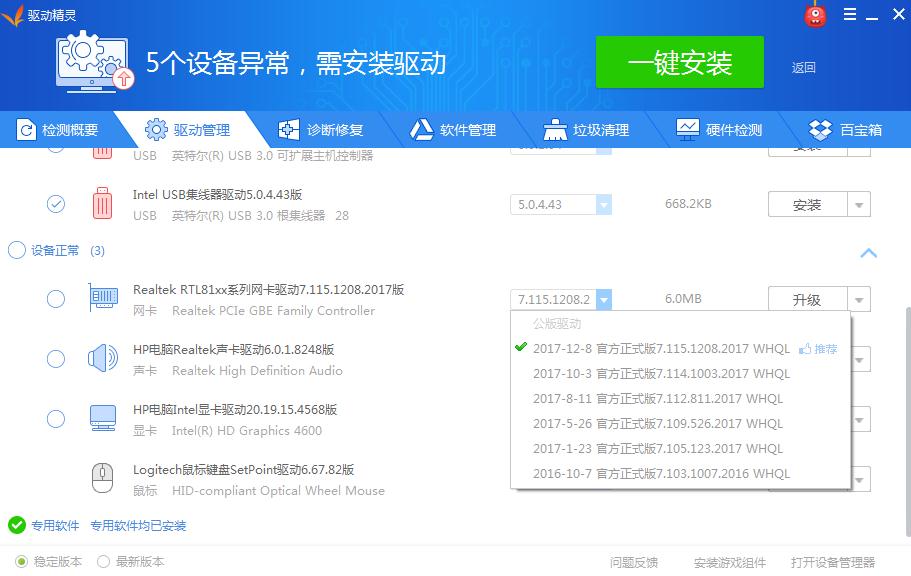
Task: Click the Realtek network card device icon
Action: (x=104, y=299)
